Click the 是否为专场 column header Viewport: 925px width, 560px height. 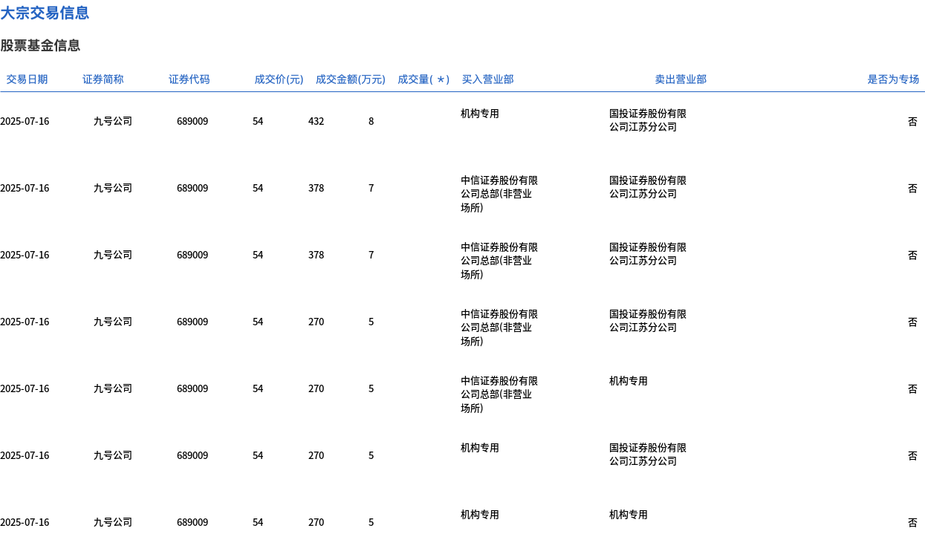(893, 79)
